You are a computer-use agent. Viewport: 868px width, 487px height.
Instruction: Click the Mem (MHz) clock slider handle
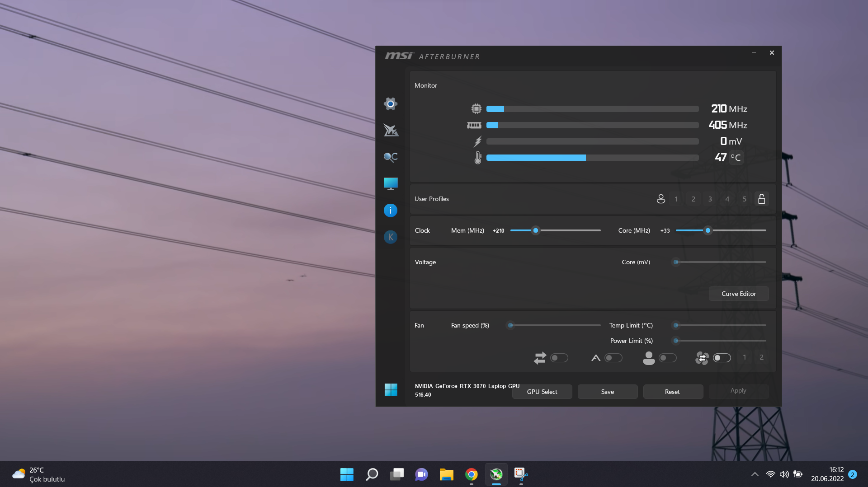click(536, 230)
